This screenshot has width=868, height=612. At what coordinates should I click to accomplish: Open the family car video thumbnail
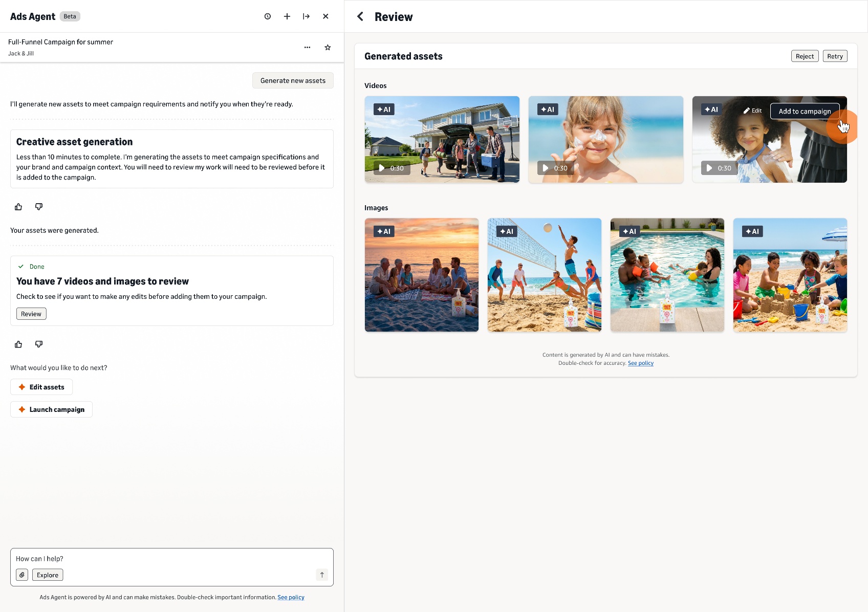[x=442, y=139]
